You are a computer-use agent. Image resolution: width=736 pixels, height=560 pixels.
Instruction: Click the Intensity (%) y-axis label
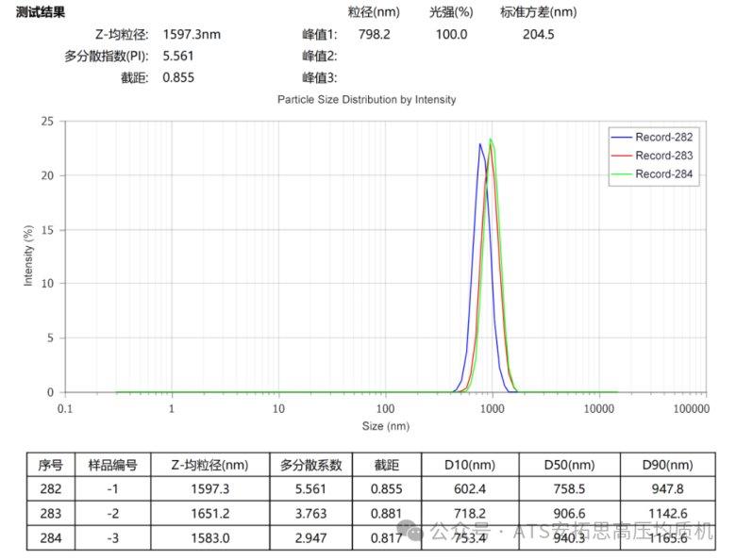(27, 255)
